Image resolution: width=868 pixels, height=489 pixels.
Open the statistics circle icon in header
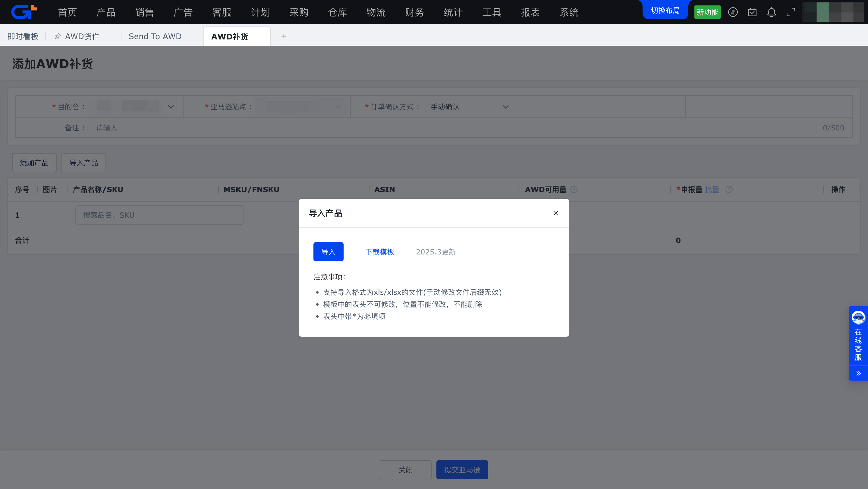click(x=733, y=12)
